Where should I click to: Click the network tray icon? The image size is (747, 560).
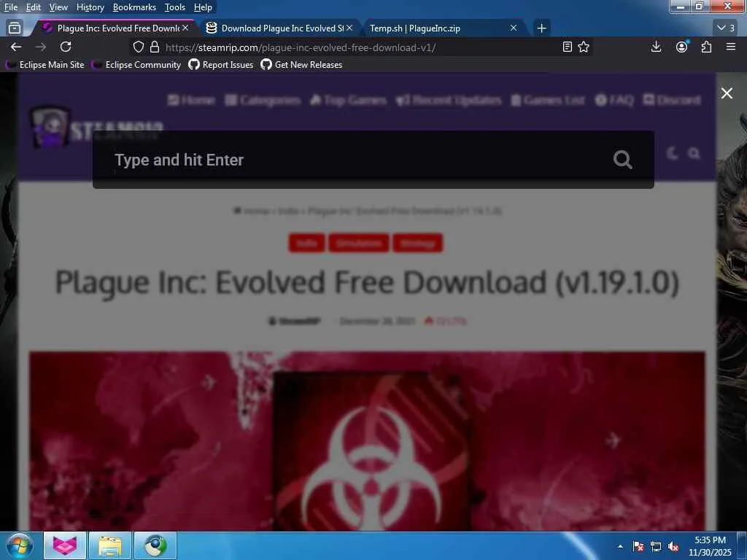pos(656,547)
